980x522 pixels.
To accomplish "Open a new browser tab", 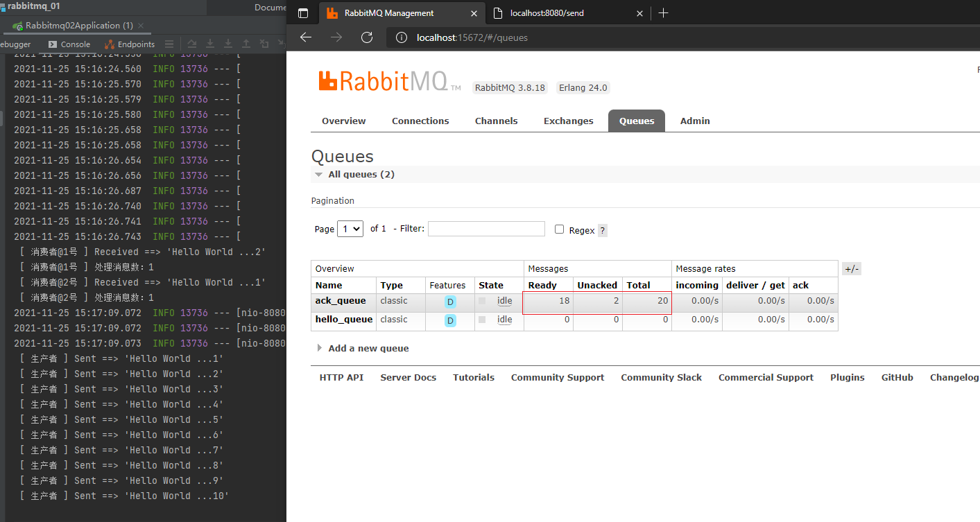I will click(x=663, y=13).
